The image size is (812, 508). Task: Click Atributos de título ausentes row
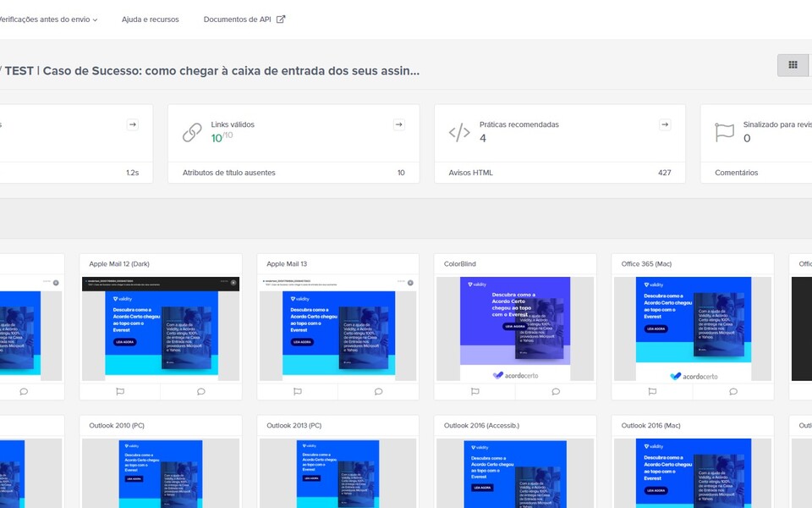pyautogui.click(x=294, y=173)
